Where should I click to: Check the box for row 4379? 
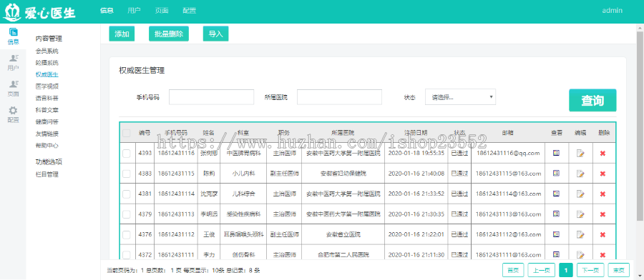[x=127, y=214]
